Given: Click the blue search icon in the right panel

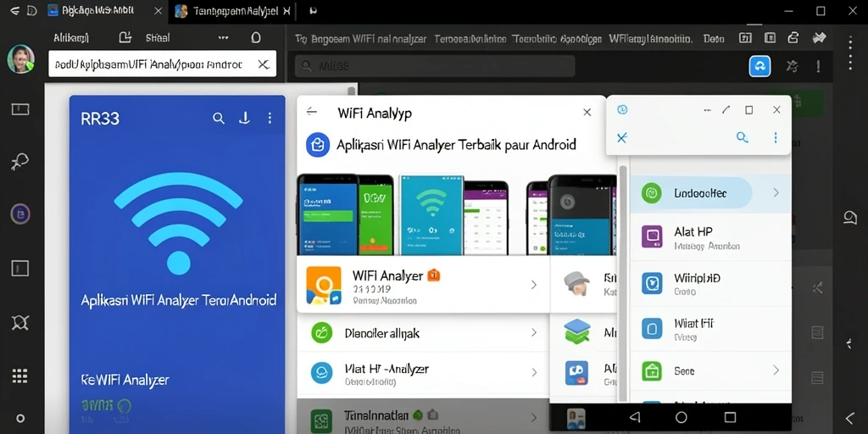Looking at the screenshot, I should click(x=743, y=137).
